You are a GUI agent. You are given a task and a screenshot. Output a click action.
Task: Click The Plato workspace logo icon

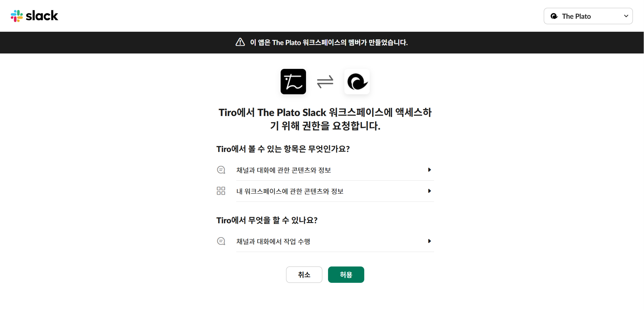pos(357,82)
